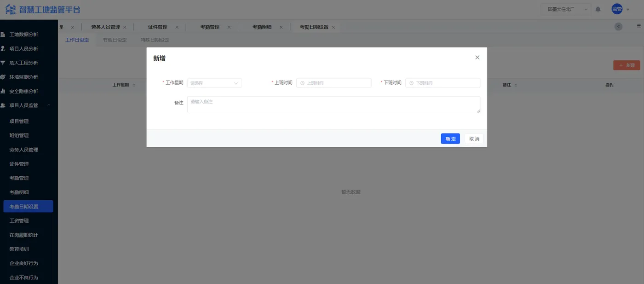The height and width of the screenshot is (284, 644).
Task: Close the 考勤日期设置 tab via its X
Action: click(x=333, y=27)
